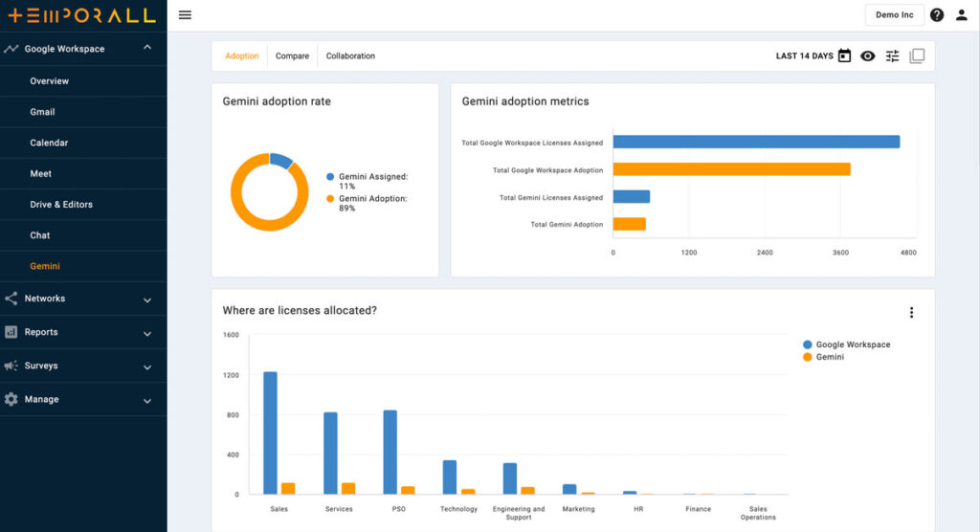
Task: Toggle Google Workspace legend blue dot
Action: (807, 344)
